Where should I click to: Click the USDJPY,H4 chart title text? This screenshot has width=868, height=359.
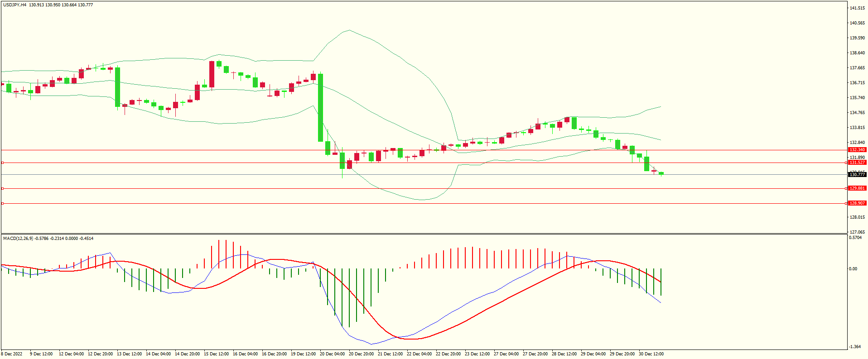click(x=14, y=5)
